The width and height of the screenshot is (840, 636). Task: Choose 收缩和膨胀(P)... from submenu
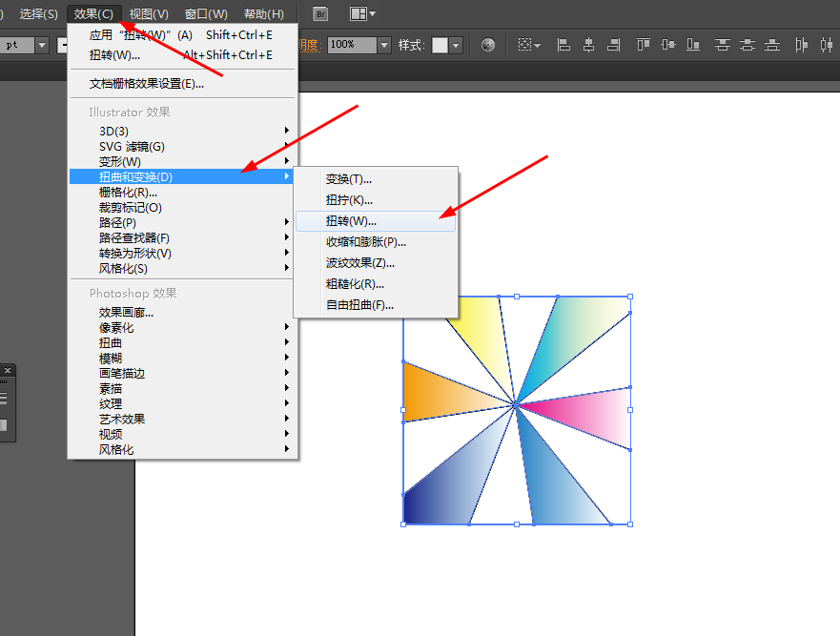(x=376, y=241)
